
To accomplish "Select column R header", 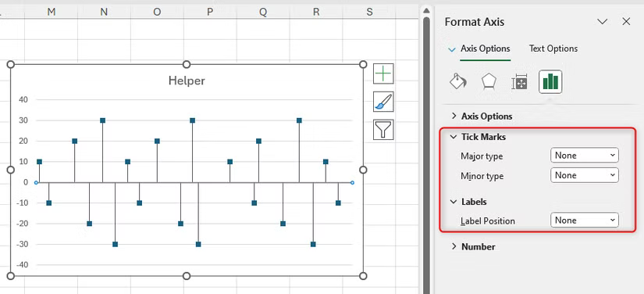I will tap(316, 12).
